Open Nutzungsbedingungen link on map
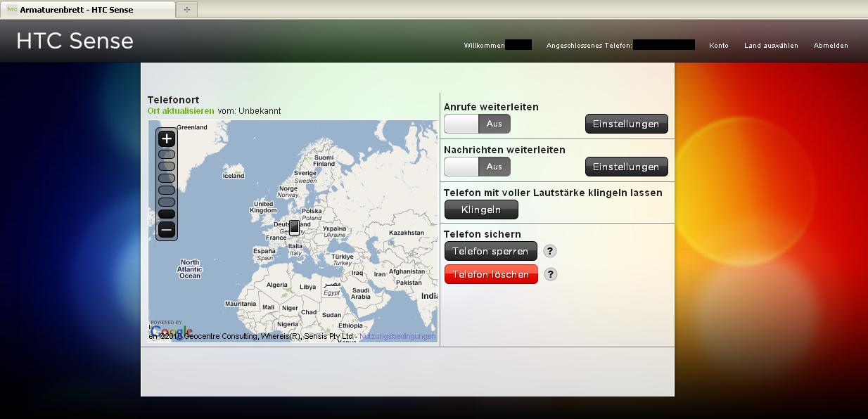Screen dimensions: 868x419 (397, 337)
